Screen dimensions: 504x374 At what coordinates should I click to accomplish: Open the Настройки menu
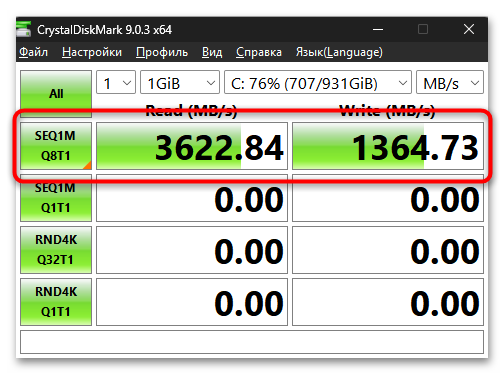coord(92,52)
